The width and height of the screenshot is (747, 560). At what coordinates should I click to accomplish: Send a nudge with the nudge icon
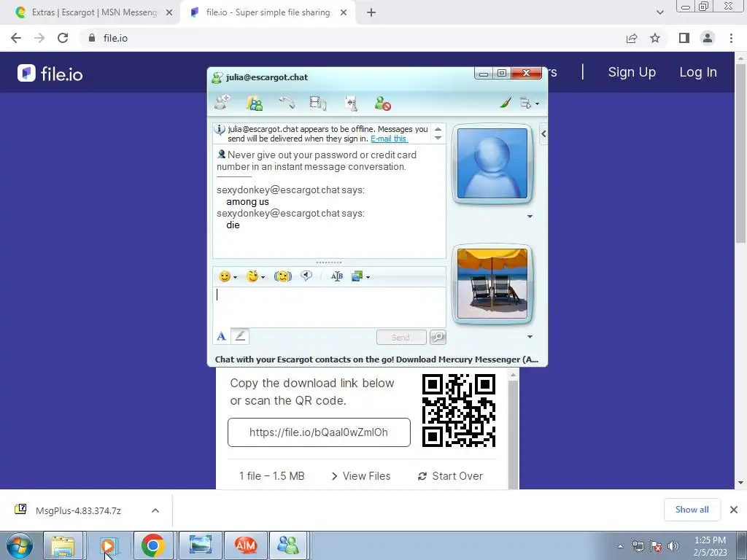pyautogui.click(x=282, y=276)
